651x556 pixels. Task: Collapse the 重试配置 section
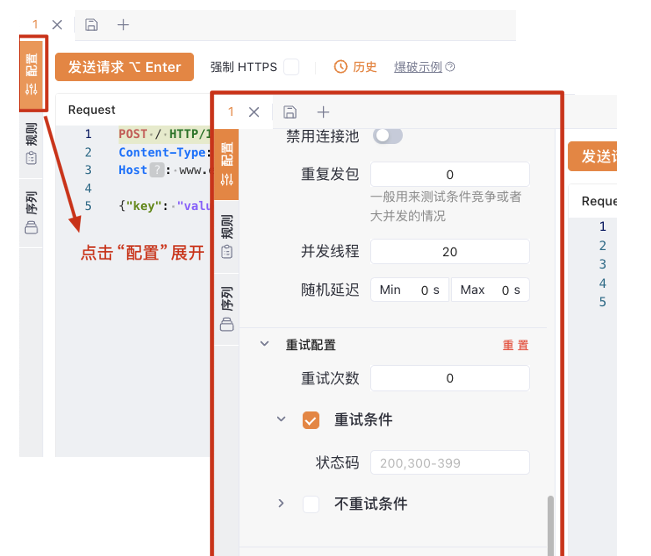pos(264,344)
